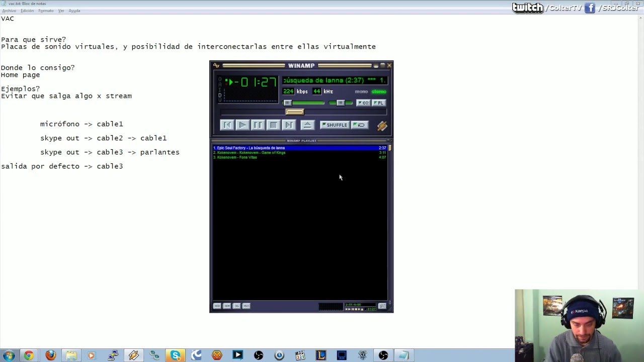Viewport: 644px width, 362px height.
Task: Click the Winamp balance slider handle
Action: [341, 103]
